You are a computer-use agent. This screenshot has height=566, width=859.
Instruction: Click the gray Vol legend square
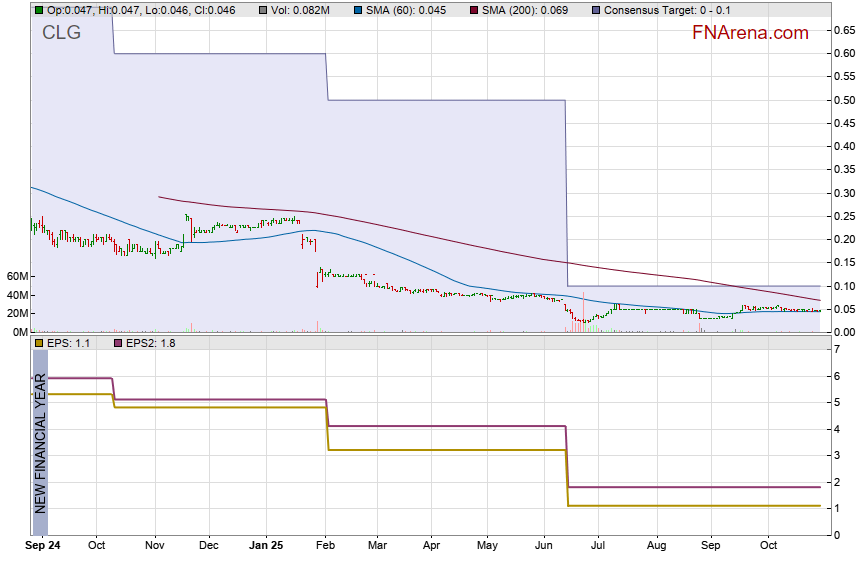pyautogui.click(x=262, y=10)
